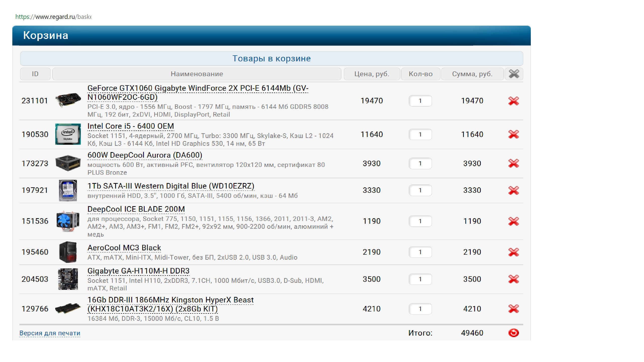The height and width of the screenshot is (362, 644).
Task: Open 1Tb SATA-III Western Digital Blue link
Action: (171, 186)
